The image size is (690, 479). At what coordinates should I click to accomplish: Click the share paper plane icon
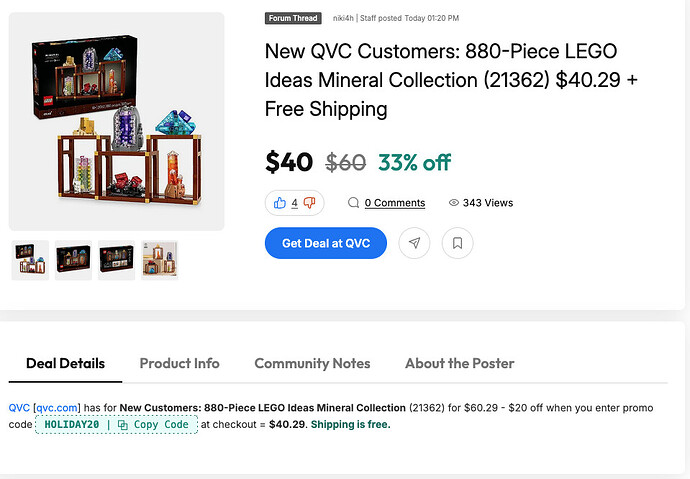click(414, 243)
